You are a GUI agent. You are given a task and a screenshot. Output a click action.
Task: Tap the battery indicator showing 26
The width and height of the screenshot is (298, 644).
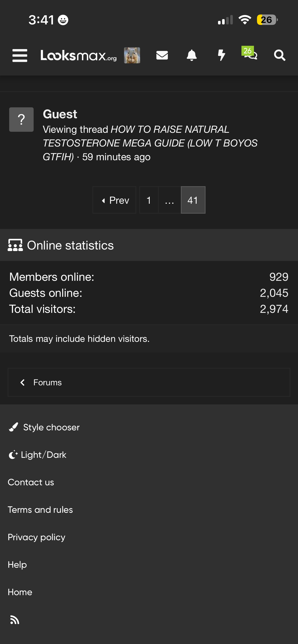[267, 20]
